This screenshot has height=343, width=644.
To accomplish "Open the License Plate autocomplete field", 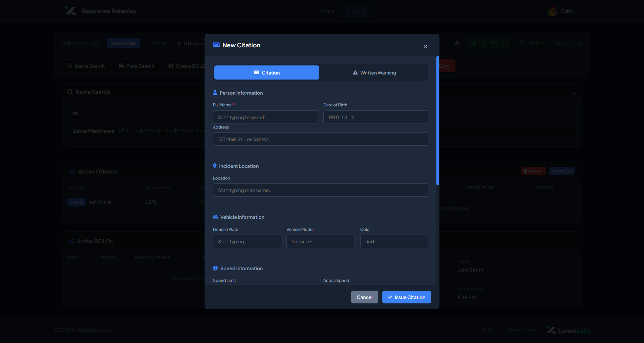I will (x=247, y=242).
